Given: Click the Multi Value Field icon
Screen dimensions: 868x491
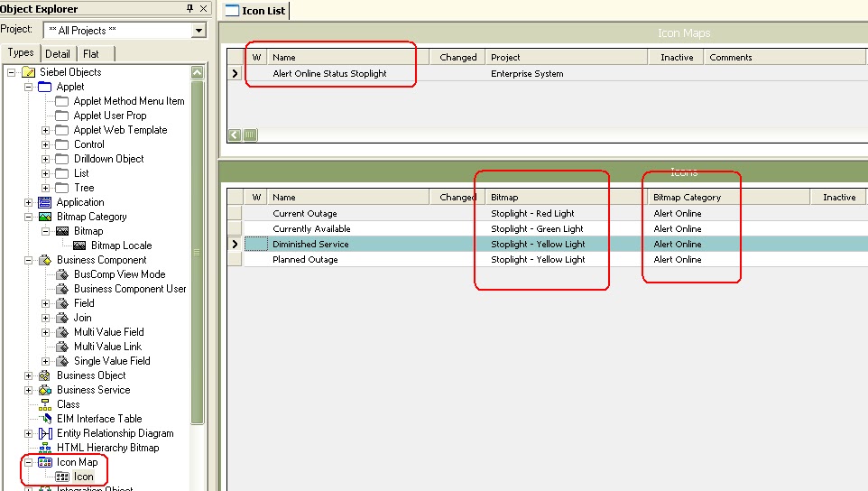Looking at the screenshot, I should [62, 331].
